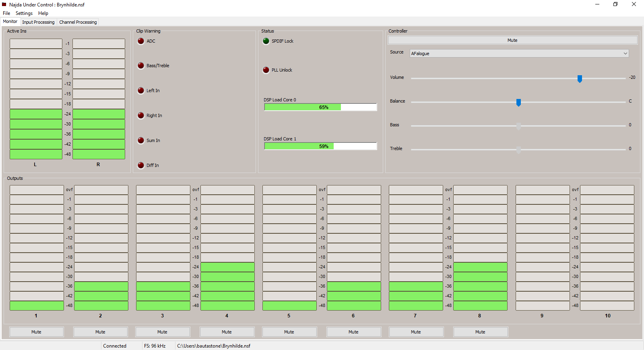Click the DSP Load Core 0 progress bar
Screen dimensions: 644x350
point(320,107)
